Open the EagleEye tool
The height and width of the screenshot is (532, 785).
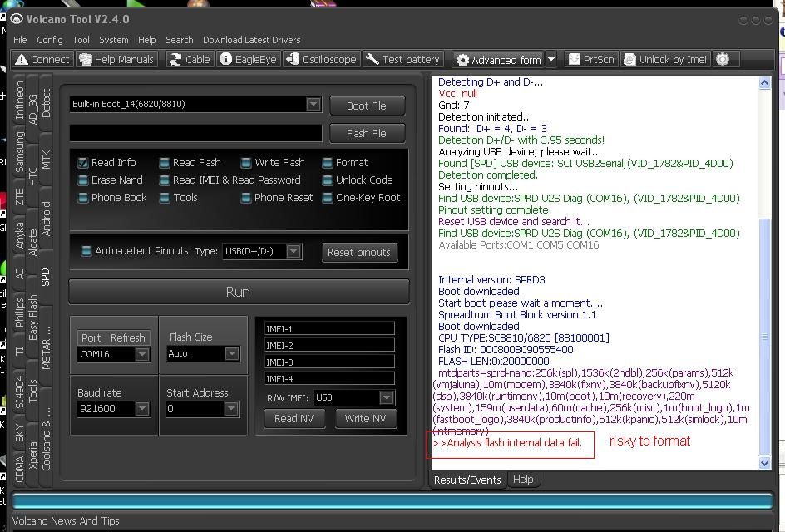pos(249,60)
